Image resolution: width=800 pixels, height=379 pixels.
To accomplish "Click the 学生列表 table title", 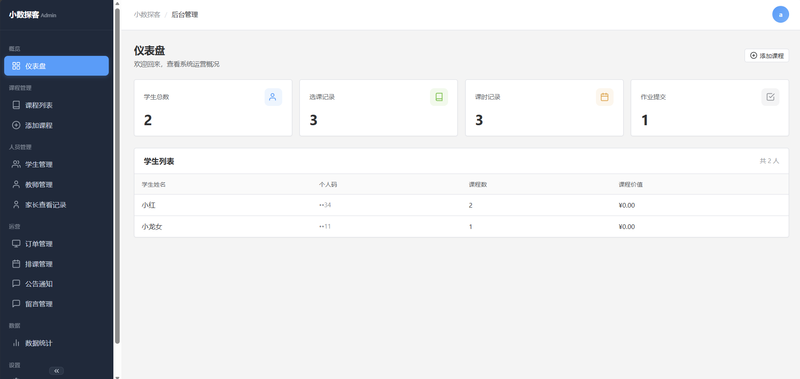I will [x=159, y=161].
